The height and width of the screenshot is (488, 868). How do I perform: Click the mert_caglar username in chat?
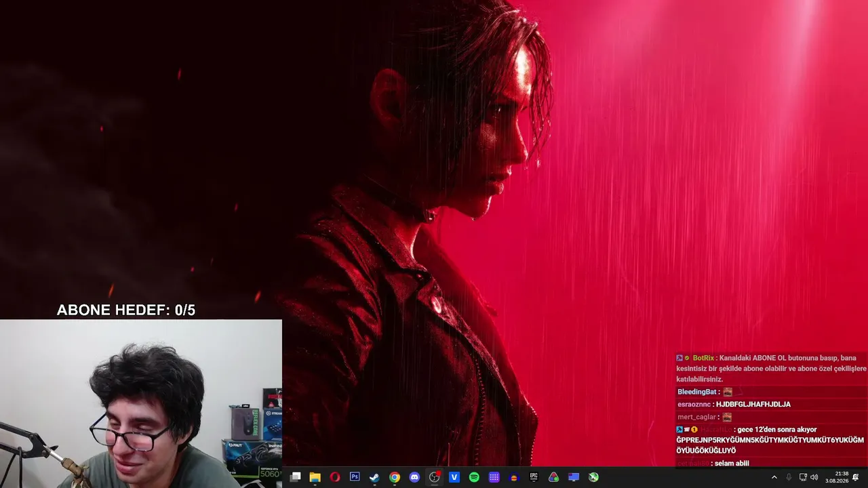pyautogui.click(x=697, y=418)
